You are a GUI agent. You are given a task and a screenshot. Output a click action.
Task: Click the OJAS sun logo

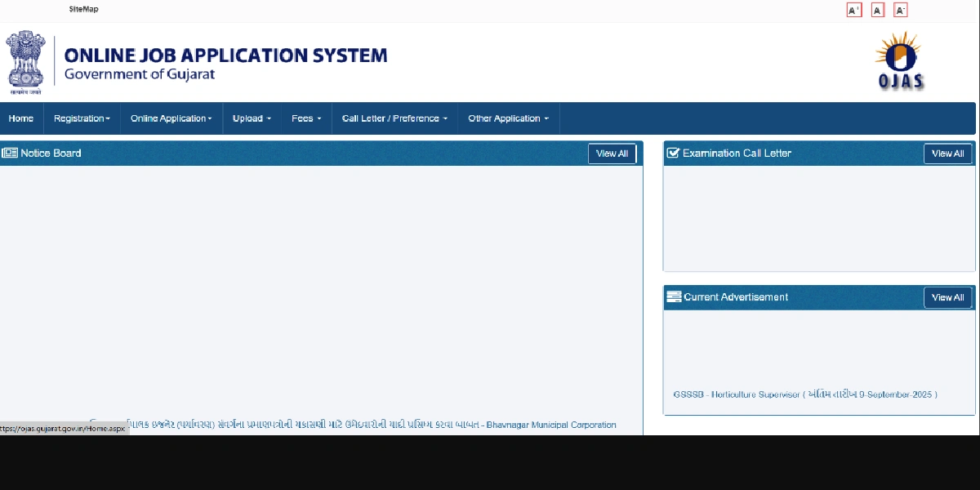[x=899, y=60]
